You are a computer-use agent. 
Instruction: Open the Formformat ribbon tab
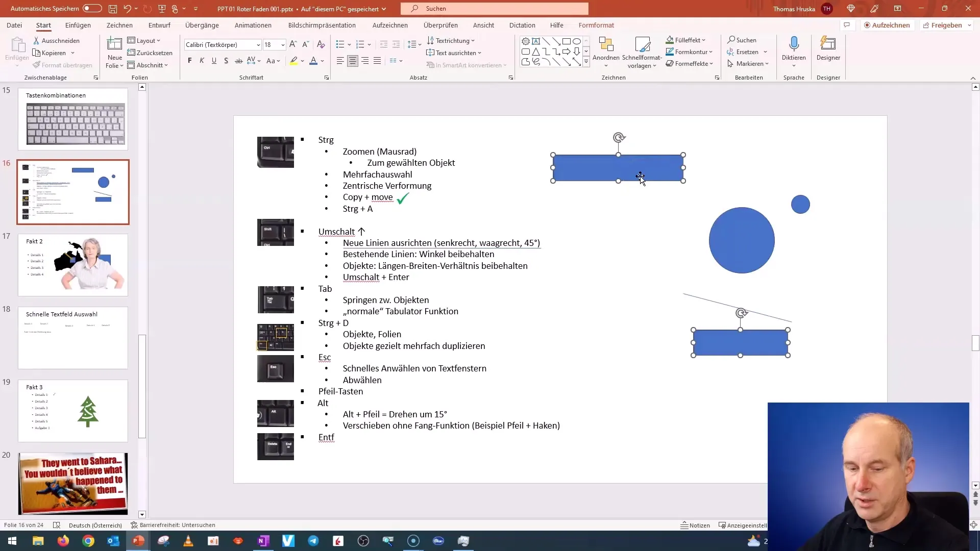[x=596, y=25]
